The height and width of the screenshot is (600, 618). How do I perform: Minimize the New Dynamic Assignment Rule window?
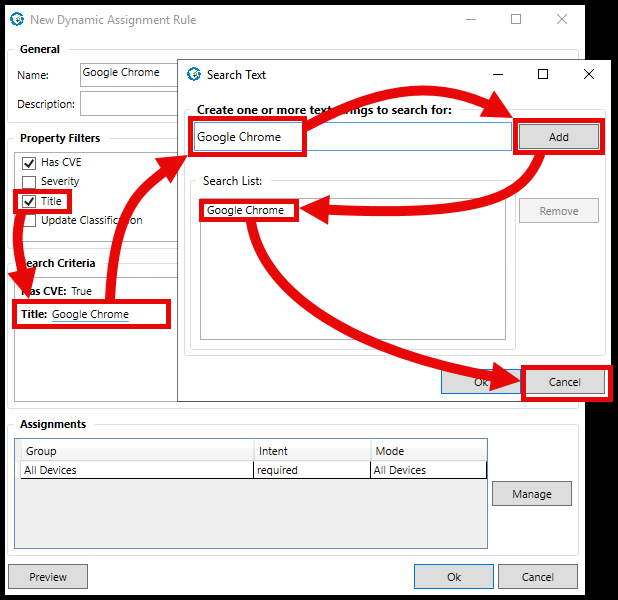[471, 19]
